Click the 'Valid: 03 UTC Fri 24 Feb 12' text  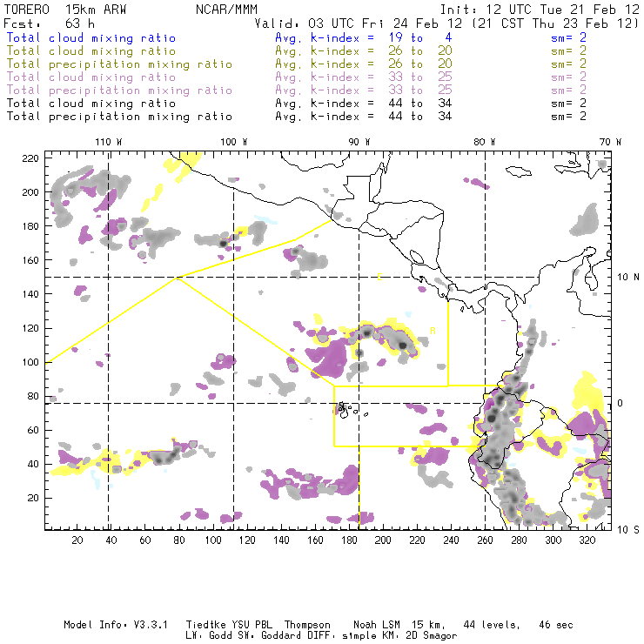pyautogui.click(x=359, y=23)
